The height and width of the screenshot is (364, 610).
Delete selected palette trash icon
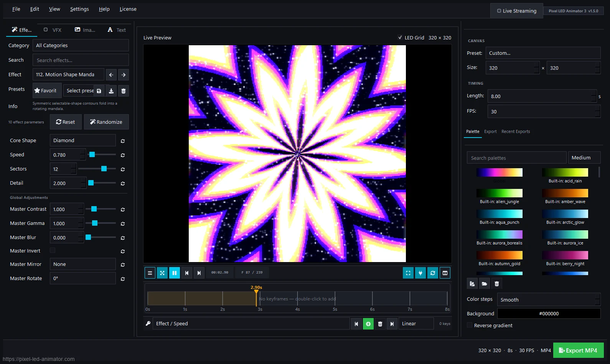coord(497,284)
